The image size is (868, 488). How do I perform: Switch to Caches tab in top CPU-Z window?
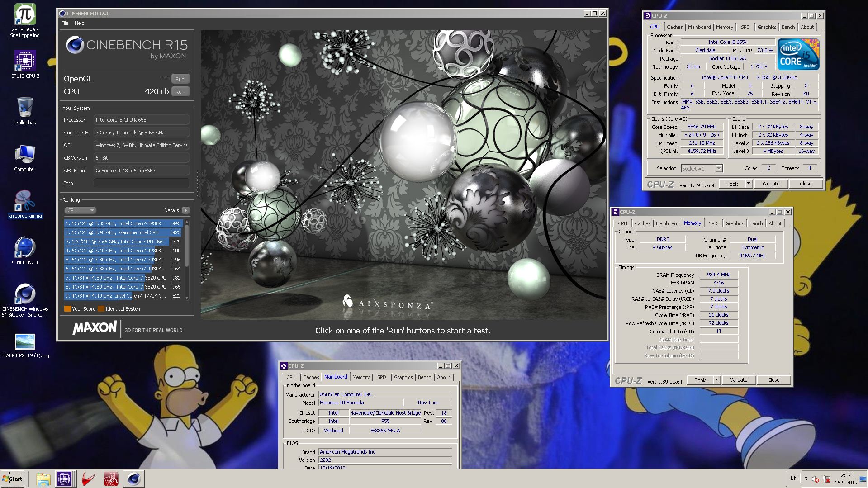[x=674, y=27]
